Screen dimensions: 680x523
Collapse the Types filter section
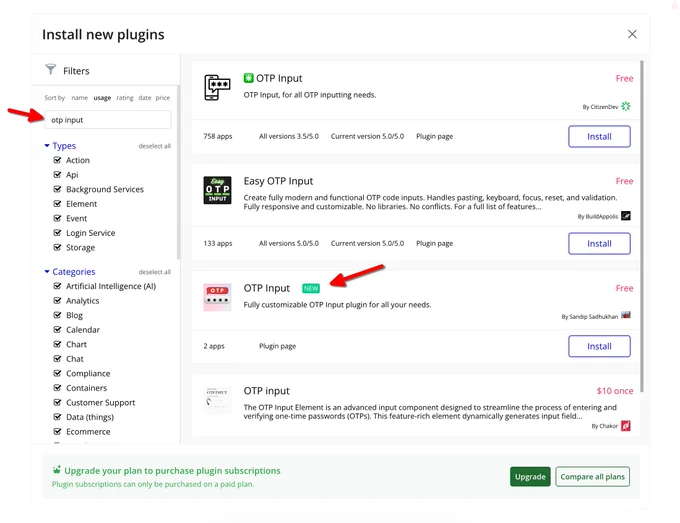tap(60, 146)
